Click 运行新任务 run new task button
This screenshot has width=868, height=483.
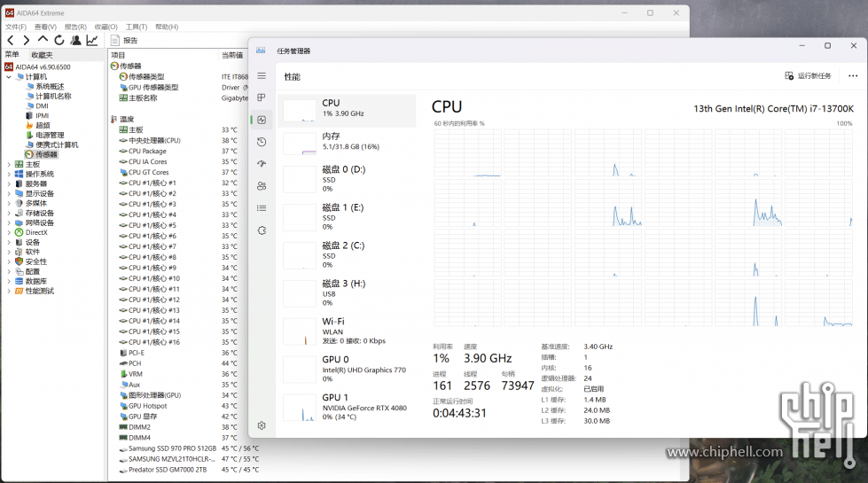(x=808, y=76)
